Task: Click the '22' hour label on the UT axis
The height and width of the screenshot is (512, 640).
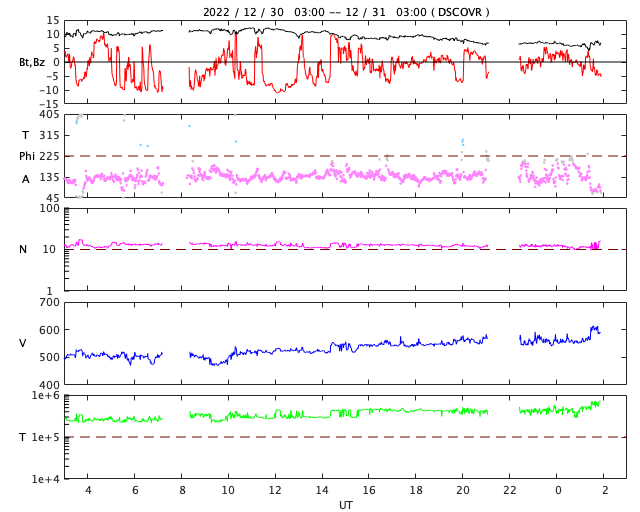Action: (510, 490)
